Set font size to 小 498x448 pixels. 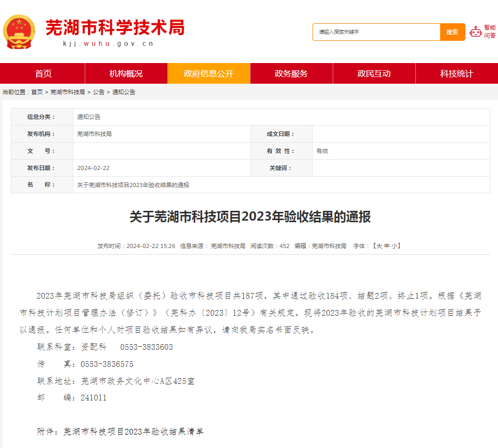click(394, 246)
